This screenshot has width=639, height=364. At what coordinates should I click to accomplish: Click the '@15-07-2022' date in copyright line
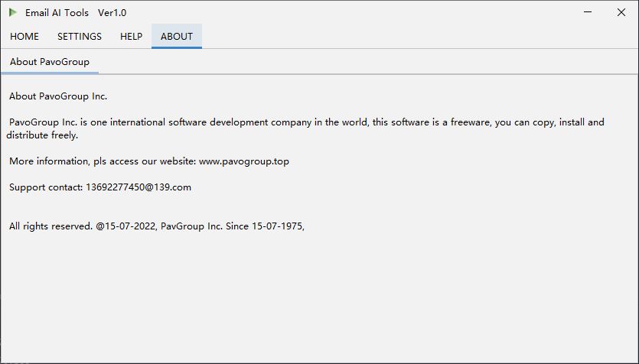click(126, 226)
